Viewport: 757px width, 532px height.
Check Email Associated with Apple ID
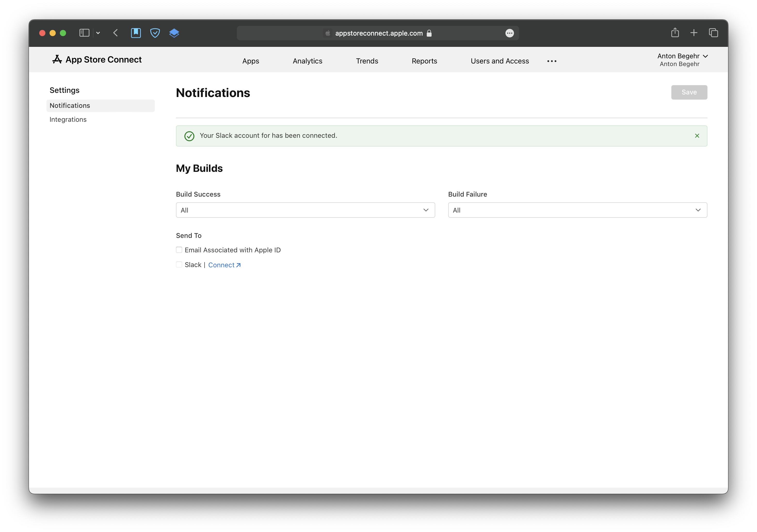pyautogui.click(x=179, y=250)
